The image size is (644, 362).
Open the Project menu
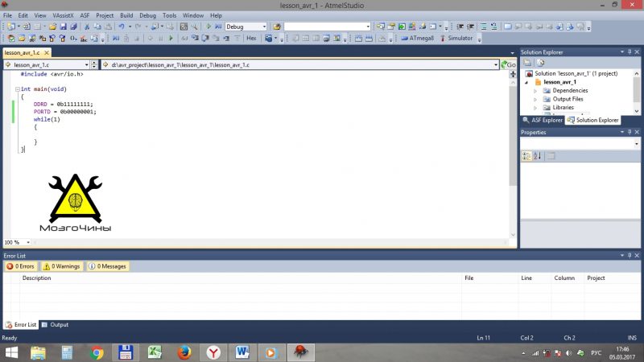click(105, 15)
